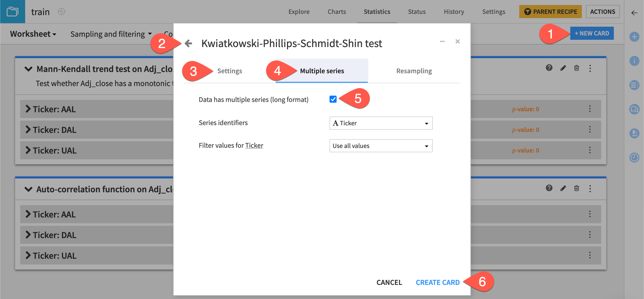
Task: Click the + NEW CARD button
Action: (x=592, y=33)
